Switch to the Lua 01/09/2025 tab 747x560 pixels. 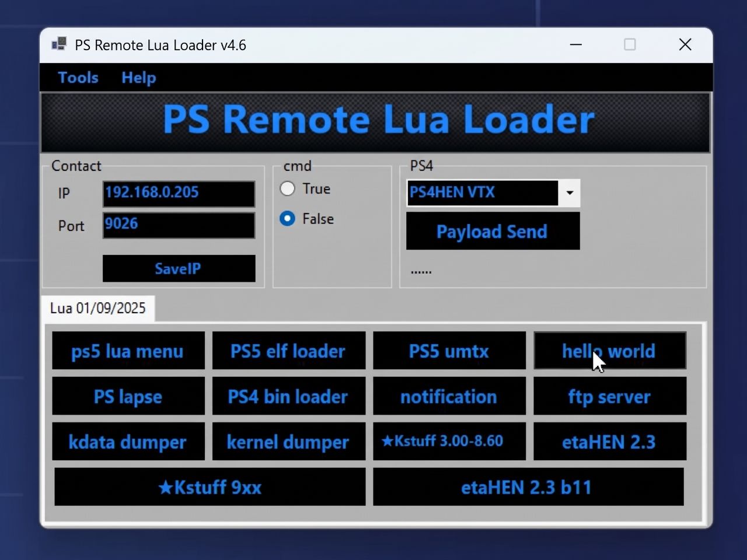97,308
